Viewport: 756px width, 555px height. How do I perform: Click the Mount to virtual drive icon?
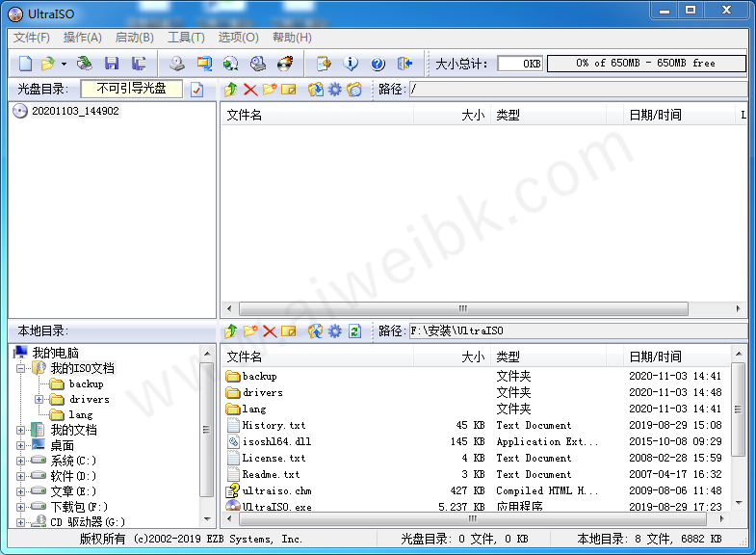tap(258, 64)
